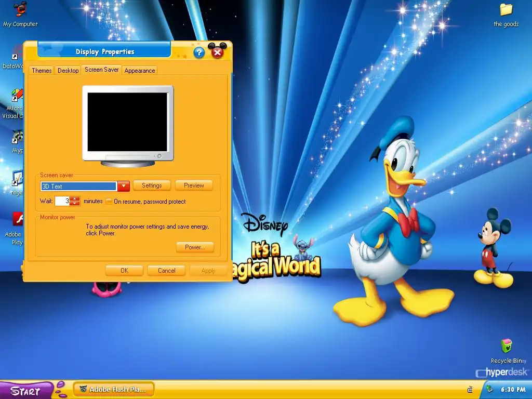Increase wait minutes with up arrow
Screen dimensions: 532x399
[x=75, y=198]
